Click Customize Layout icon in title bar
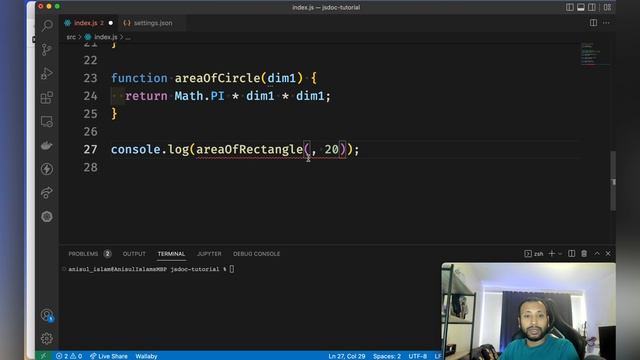The image size is (640, 360). pos(607,7)
